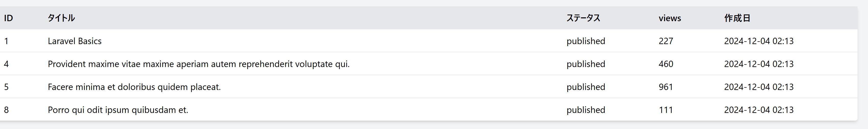Screen dimensions: 868x129
Task: Click ID cell with value 1
Action: tap(6, 41)
